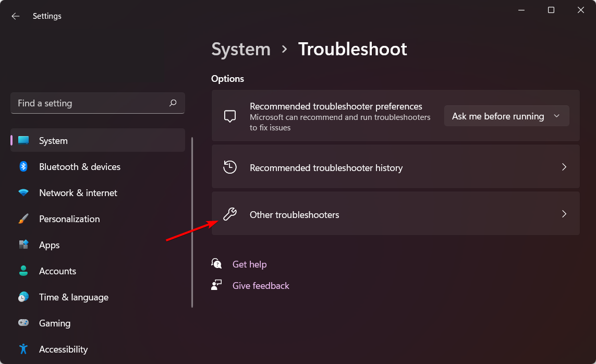596x364 pixels.
Task: Maximize the Settings window
Action: click(551, 10)
